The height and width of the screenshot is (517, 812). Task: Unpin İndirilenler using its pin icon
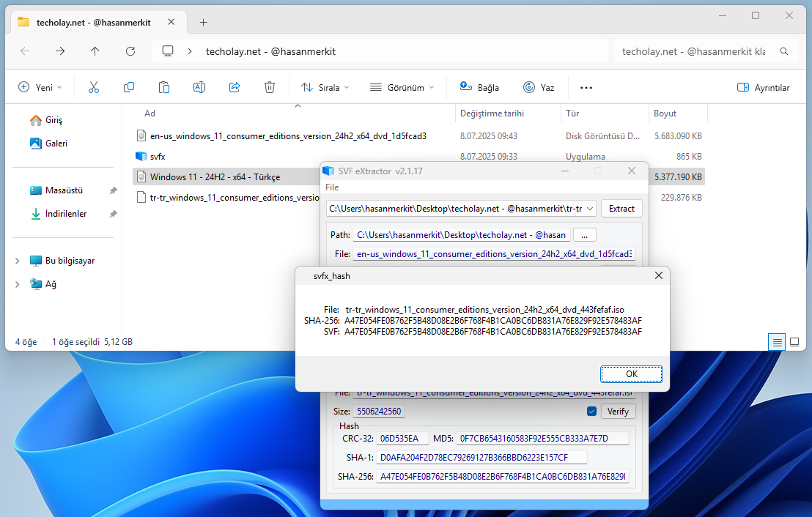[114, 214]
